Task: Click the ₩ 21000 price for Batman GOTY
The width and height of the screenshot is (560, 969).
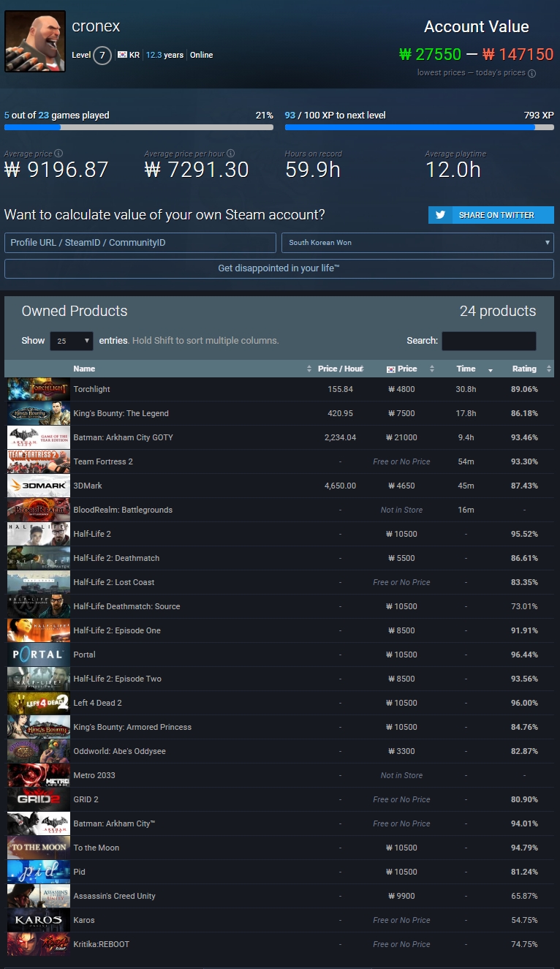Action: click(402, 437)
